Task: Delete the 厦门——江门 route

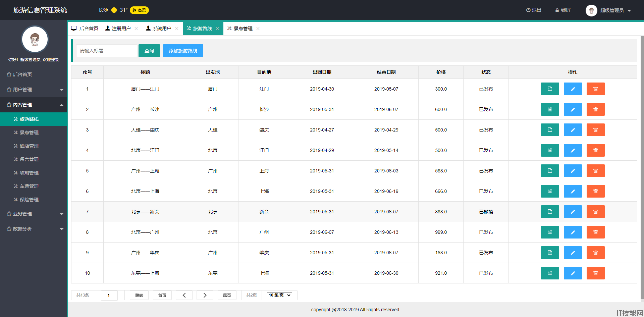Action: (x=595, y=89)
